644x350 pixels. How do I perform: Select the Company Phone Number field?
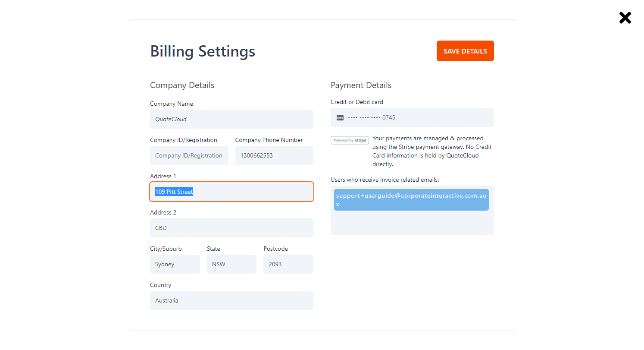click(x=274, y=155)
